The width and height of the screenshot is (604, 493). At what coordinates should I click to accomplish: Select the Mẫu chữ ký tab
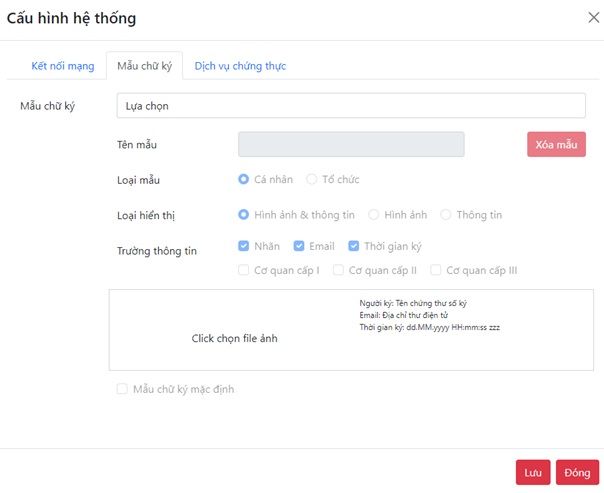click(144, 66)
